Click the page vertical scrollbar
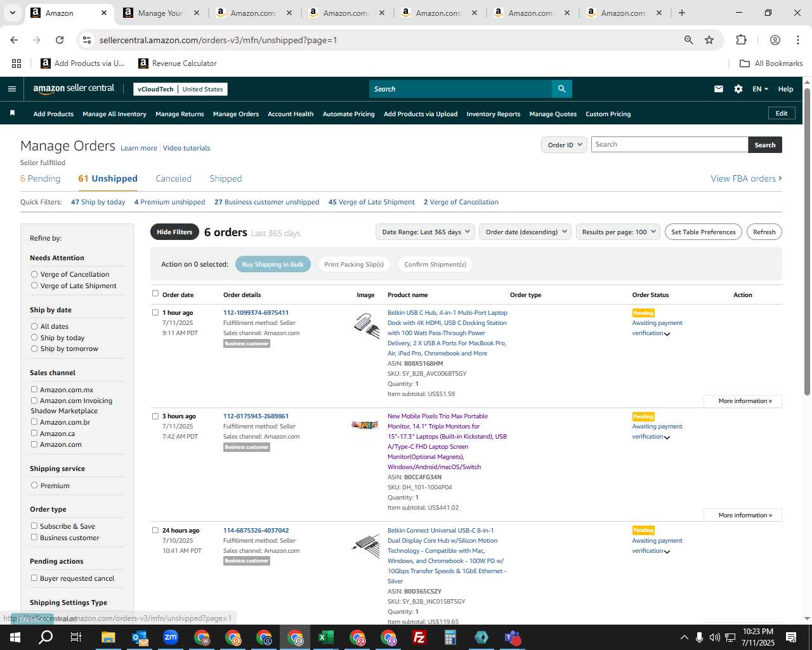The width and height of the screenshot is (812, 650). point(807,241)
